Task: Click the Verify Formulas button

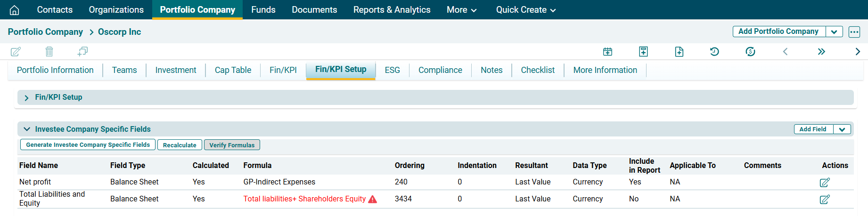Action: pos(232,145)
